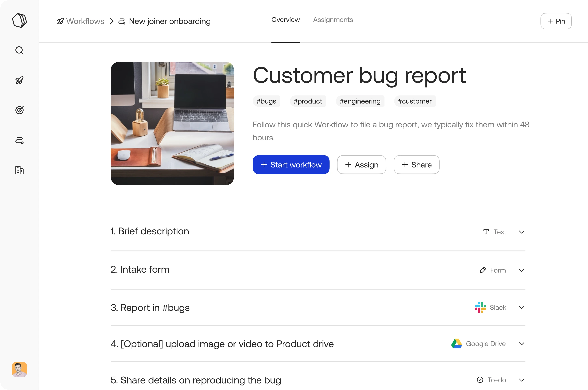Expand the Share details on reproducing step
The height and width of the screenshot is (390, 588).
click(x=522, y=380)
